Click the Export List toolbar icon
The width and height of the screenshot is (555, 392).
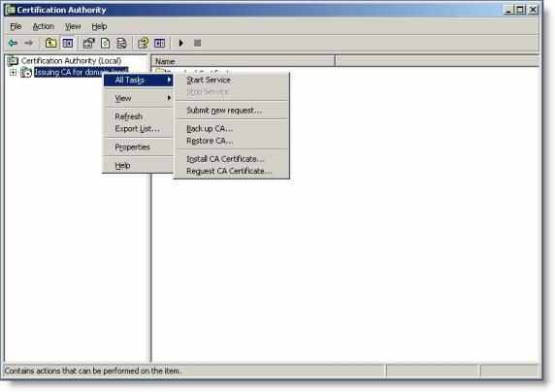coord(121,44)
